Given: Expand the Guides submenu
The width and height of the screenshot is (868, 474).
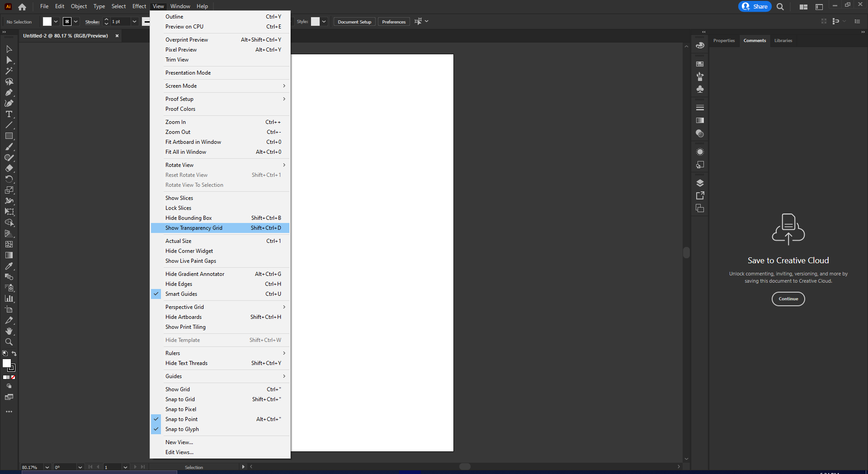Looking at the screenshot, I should [x=220, y=376].
